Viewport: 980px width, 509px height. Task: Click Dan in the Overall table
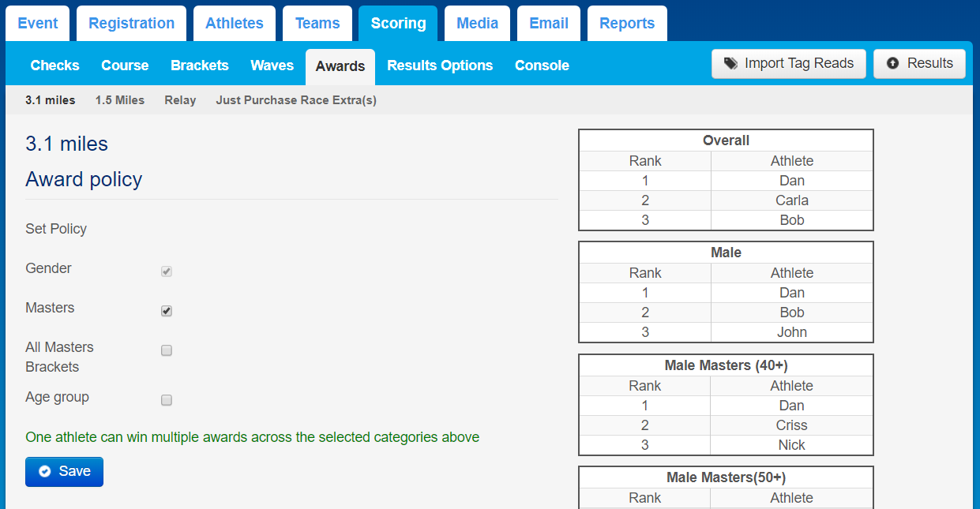click(x=792, y=181)
